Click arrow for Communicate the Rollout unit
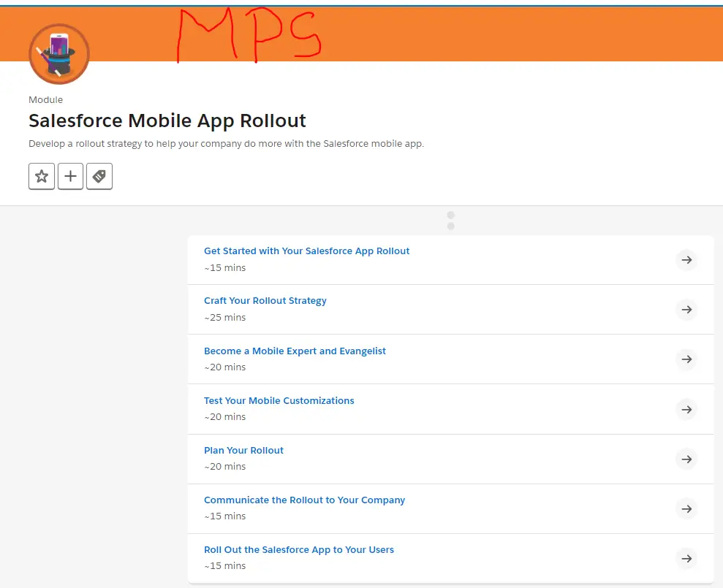 pyautogui.click(x=686, y=508)
